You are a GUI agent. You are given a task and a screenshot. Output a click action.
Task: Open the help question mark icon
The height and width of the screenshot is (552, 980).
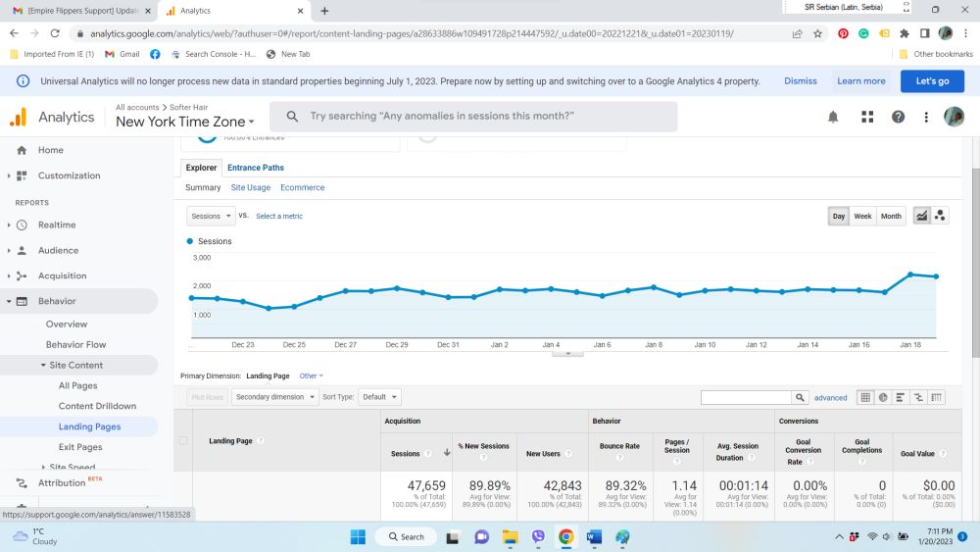coord(898,117)
